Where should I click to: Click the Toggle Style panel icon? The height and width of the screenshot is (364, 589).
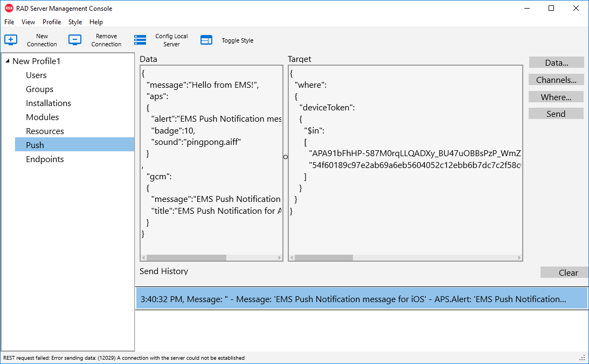pos(206,40)
